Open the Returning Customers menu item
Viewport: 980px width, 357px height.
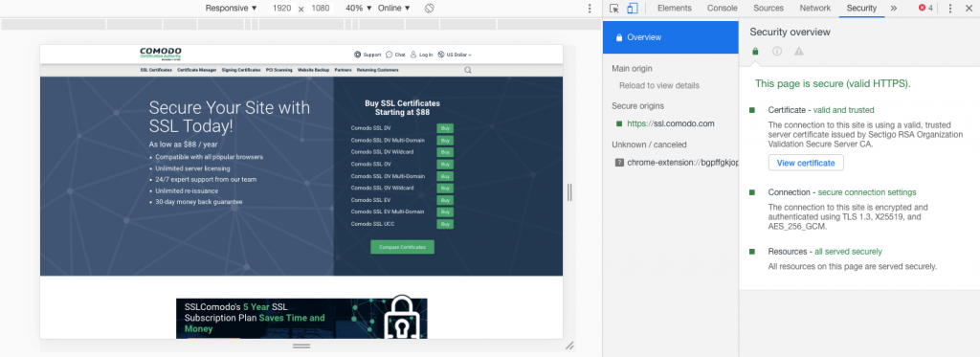[377, 70]
